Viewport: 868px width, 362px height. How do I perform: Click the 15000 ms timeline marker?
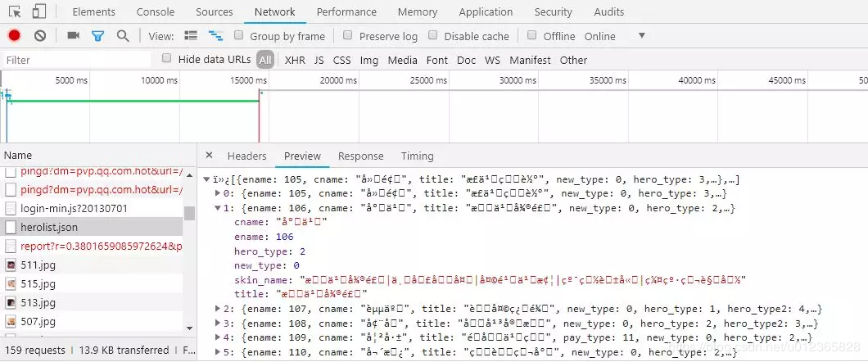(249, 80)
